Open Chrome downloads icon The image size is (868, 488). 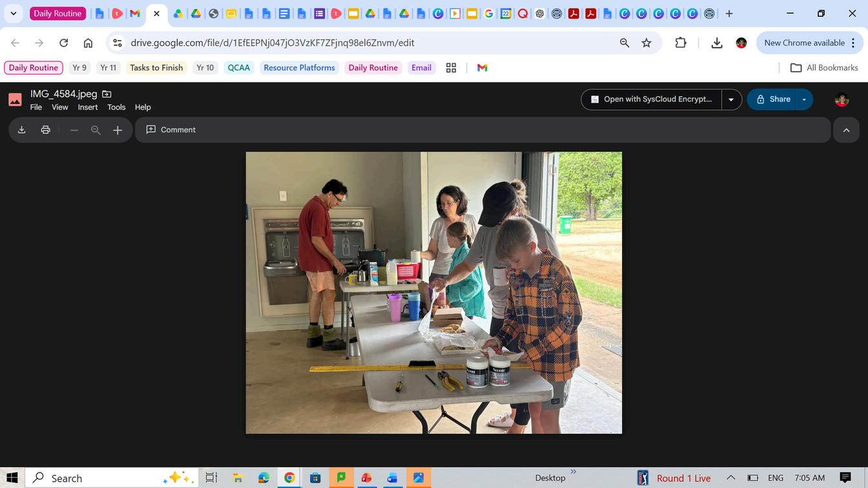tap(716, 43)
